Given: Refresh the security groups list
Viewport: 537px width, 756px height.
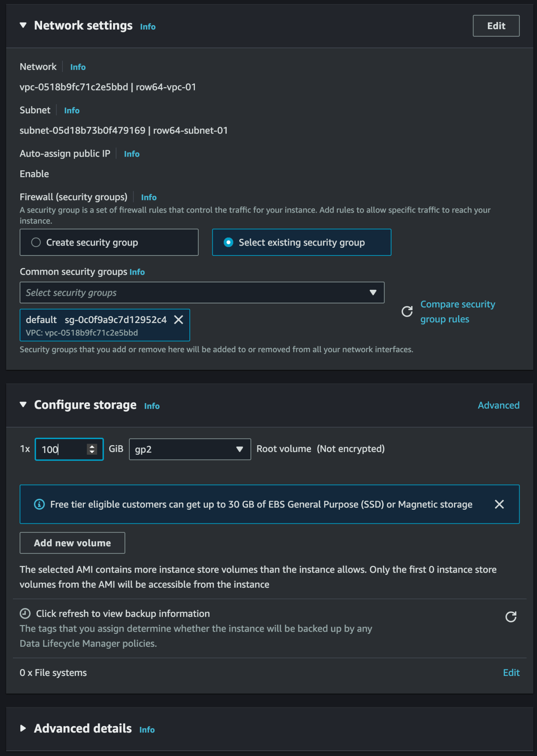Looking at the screenshot, I should pyautogui.click(x=407, y=312).
